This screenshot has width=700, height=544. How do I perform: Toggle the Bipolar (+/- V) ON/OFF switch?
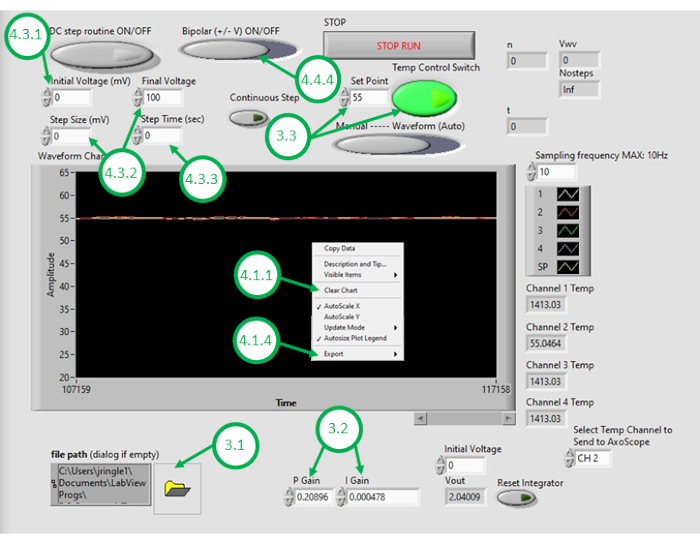click(x=238, y=50)
